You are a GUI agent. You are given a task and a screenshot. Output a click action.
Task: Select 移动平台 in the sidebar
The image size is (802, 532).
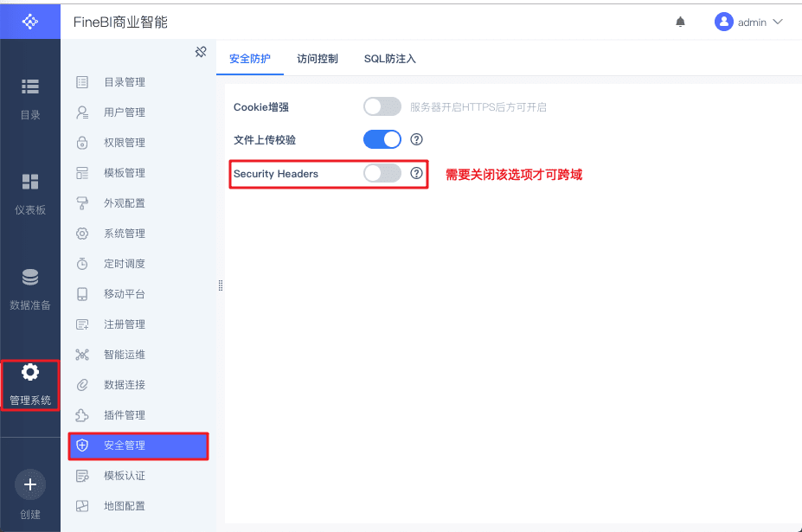[125, 293]
